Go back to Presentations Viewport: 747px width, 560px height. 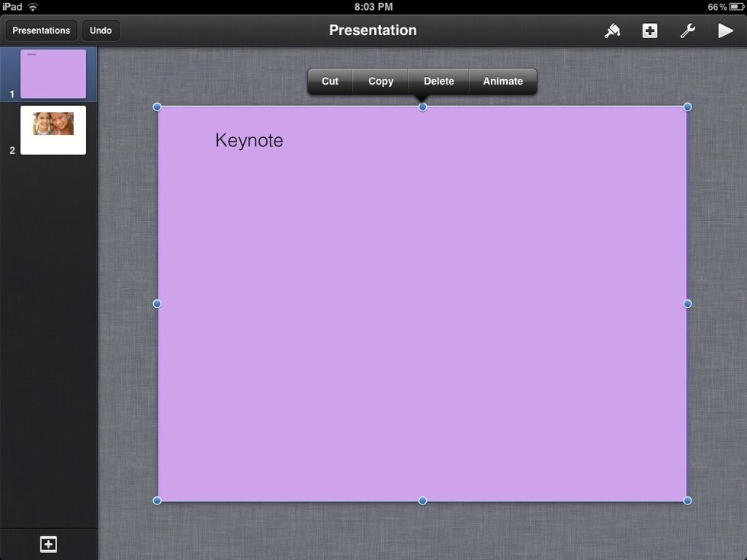[x=41, y=30]
